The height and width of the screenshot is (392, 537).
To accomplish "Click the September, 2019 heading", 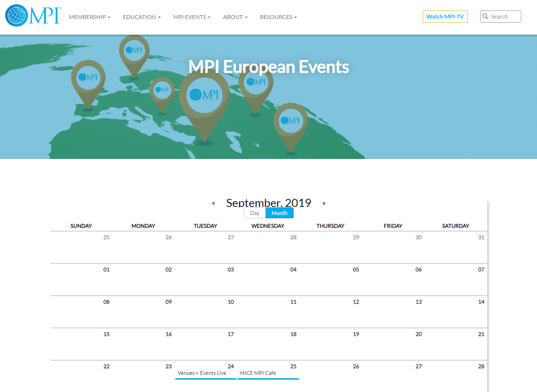I will tap(268, 203).
